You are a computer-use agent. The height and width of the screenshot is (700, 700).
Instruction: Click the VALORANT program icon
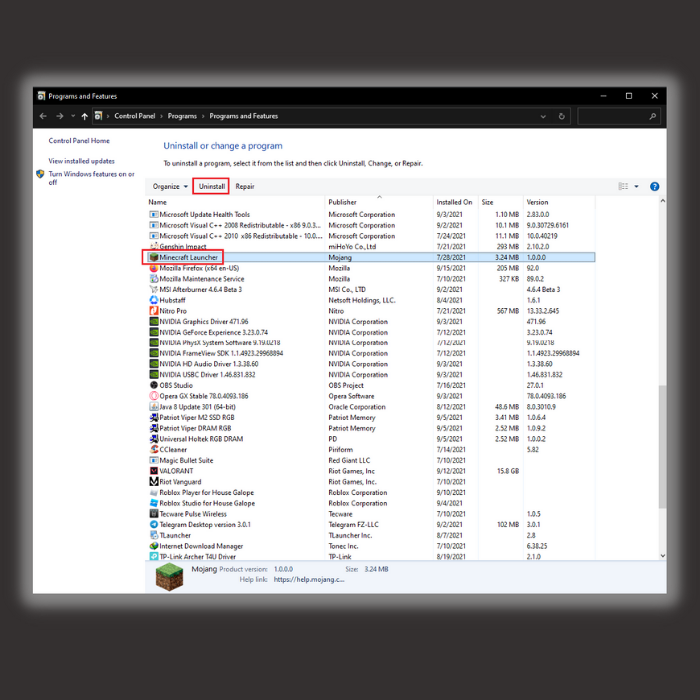click(x=154, y=471)
